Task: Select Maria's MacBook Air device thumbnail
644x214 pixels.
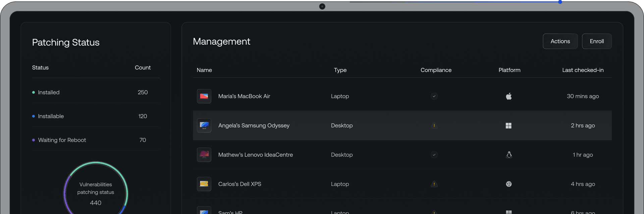Action: 204,96
